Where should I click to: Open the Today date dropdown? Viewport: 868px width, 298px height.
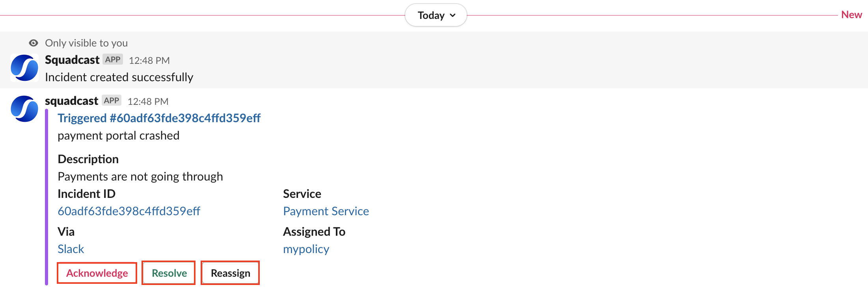pos(436,15)
